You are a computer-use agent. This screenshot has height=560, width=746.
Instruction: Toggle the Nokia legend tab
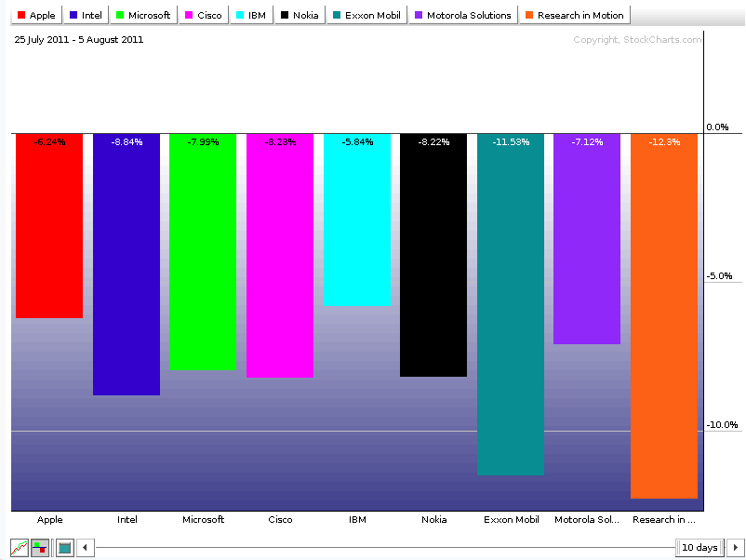pyautogui.click(x=300, y=15)
